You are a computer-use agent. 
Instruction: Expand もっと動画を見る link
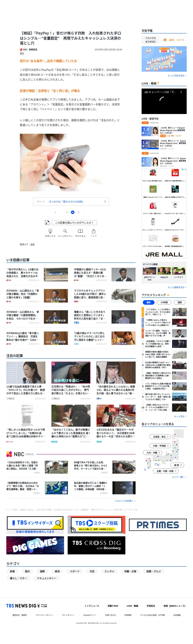coord(177,287)
